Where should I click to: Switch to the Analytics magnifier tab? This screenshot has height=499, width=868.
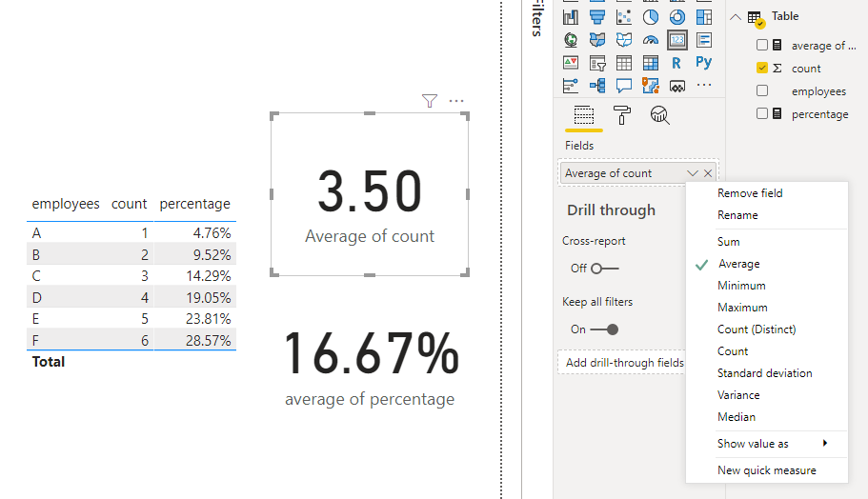[x=659, y=115]
